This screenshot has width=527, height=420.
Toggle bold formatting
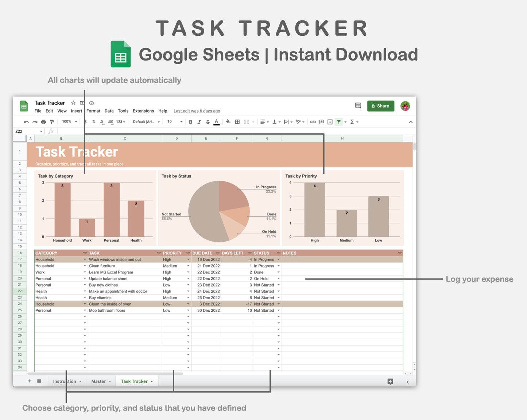pyautogui.click(x=190, y=122)
